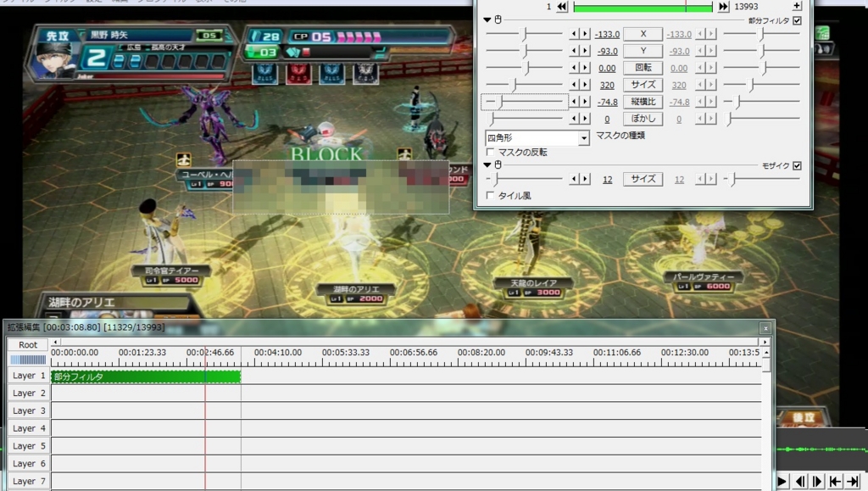Disable the 部分フィルタ checkbox

(x=797, y=20)
